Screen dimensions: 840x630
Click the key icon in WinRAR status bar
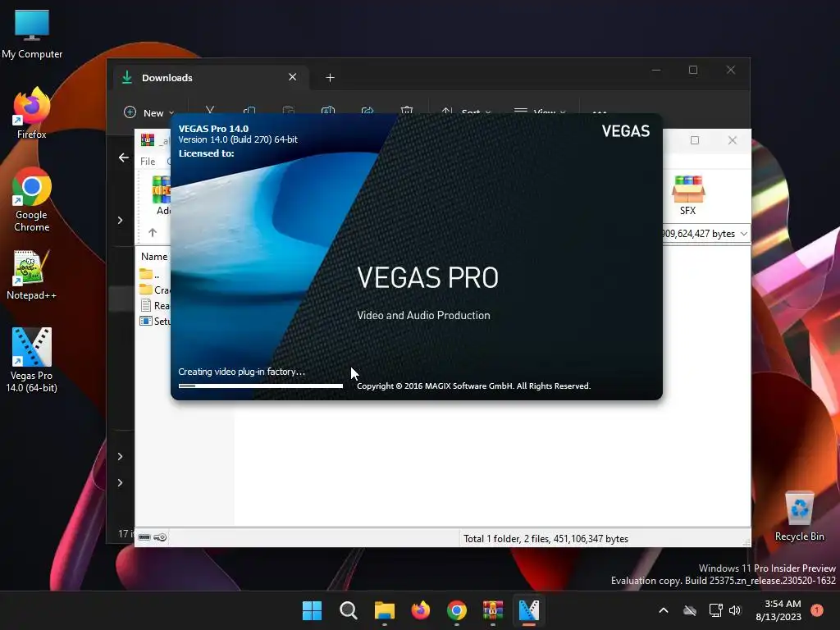(x=160, y=537)
